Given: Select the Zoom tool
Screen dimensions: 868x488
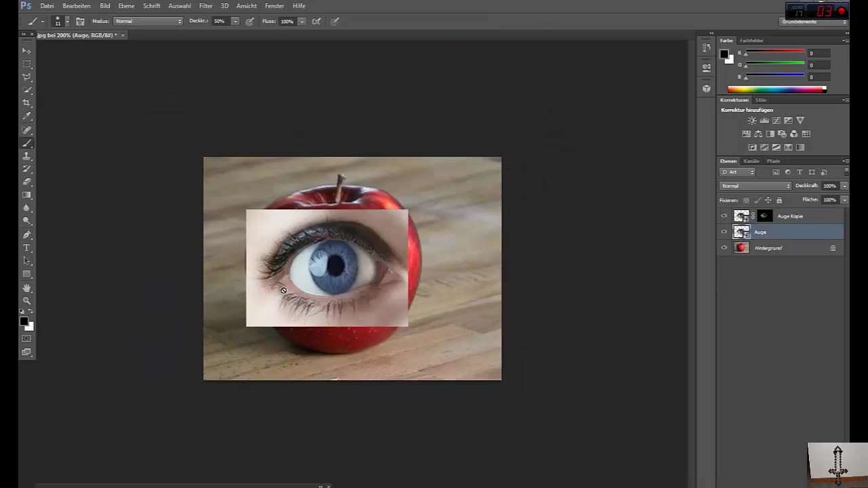Looking at the screenshot, I should pos(27,300).
